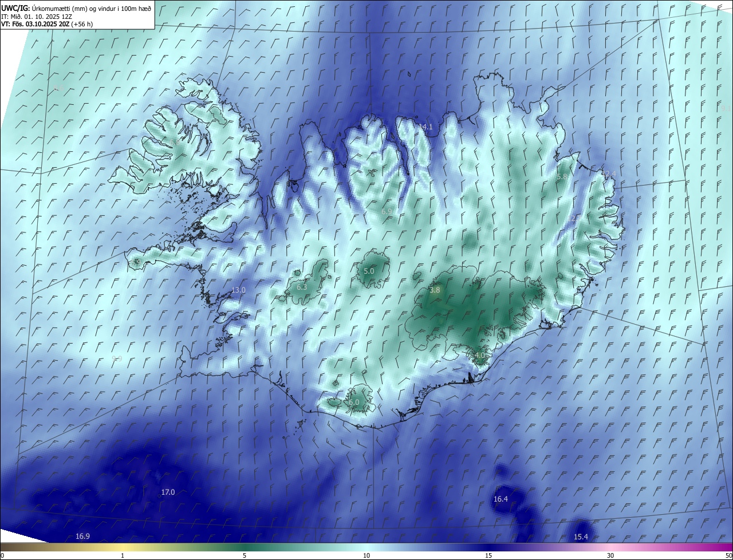The height and width of the screenshot is (560, 733).
Task: Click the 3.8 value on the large glacier
Action: point(435,290)
